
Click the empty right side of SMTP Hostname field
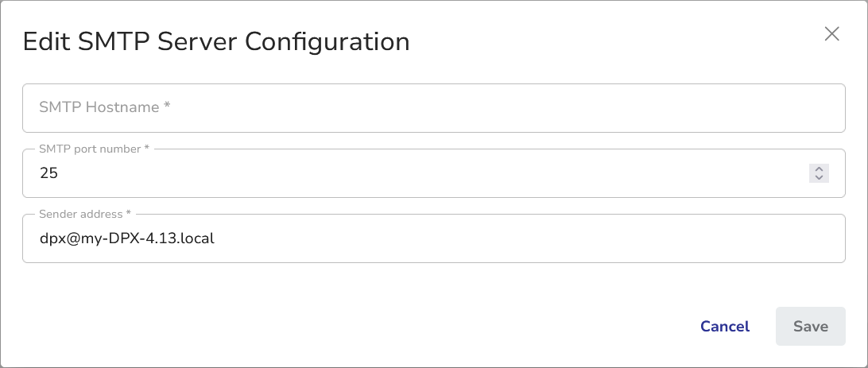point(636,108)
